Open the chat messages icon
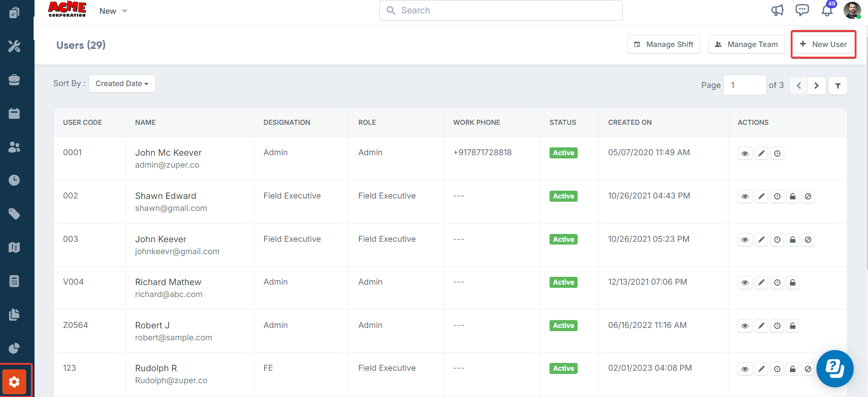Viewport: 868px width, 397px height. click(802, 10)
